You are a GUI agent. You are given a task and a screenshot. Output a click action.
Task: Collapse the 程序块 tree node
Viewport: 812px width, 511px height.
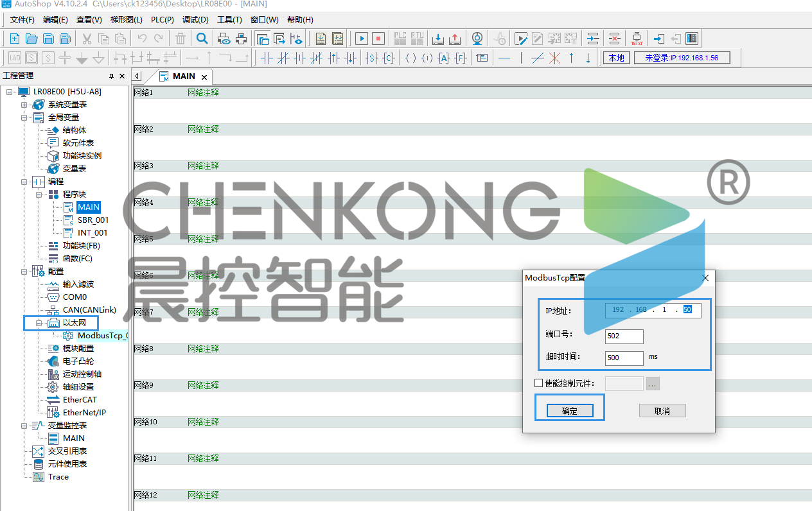(x=39, y=195)
